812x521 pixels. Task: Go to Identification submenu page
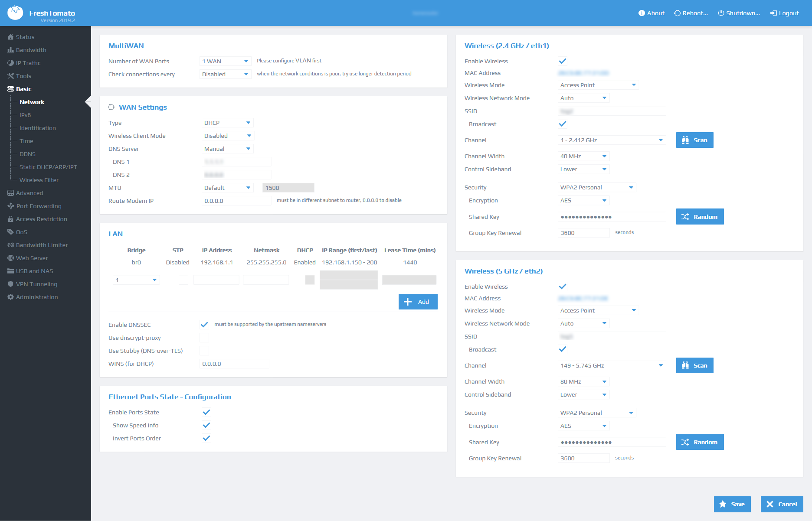click(38, 128)
